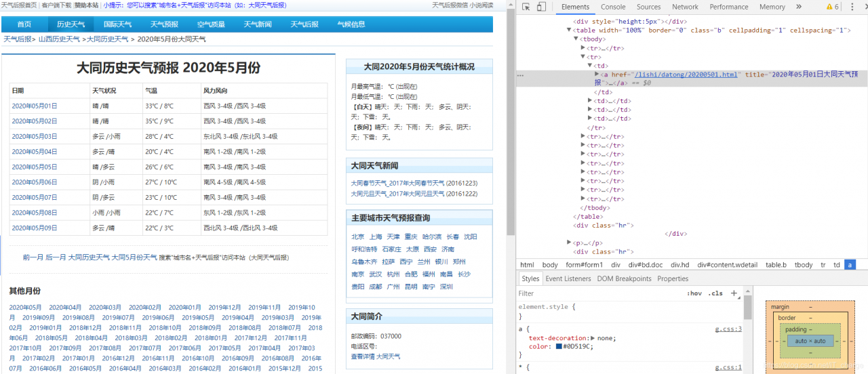Click the yellow warnings count icon
The height and width of the screenshot is (374, 868).
point(832,7)
